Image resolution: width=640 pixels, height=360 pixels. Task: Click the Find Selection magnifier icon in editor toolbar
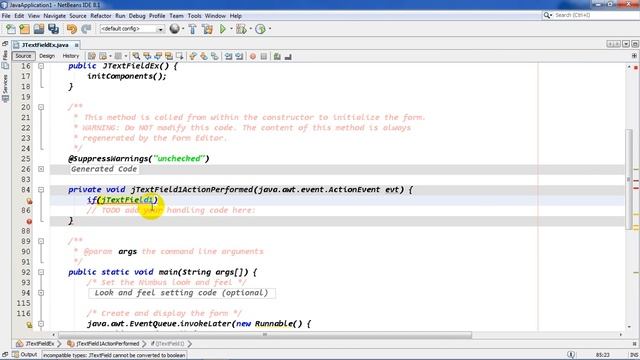click(x=136, y=56)
